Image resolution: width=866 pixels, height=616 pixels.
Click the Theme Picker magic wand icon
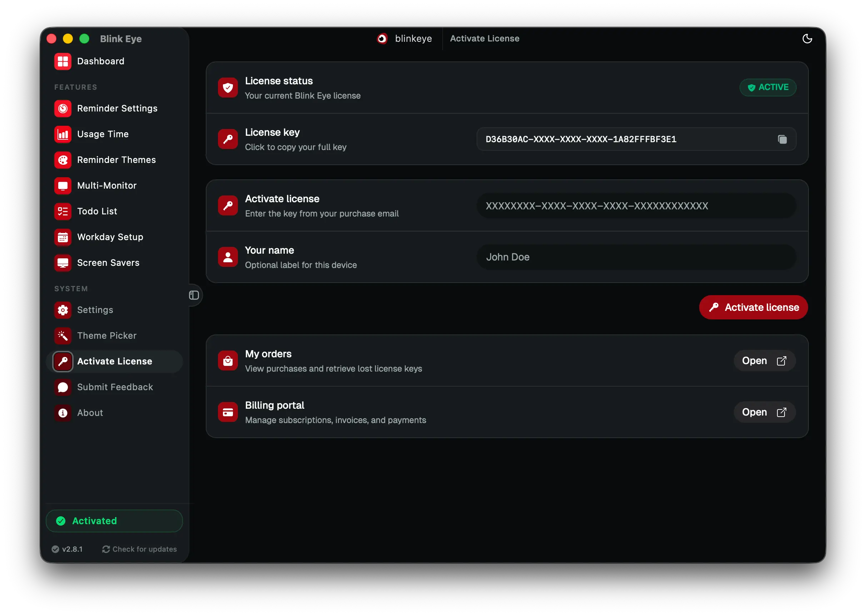point(63,336)
